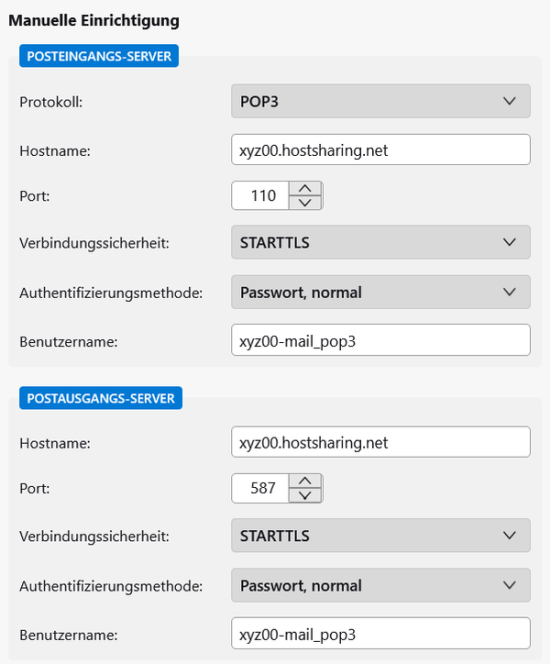The image size is (550, 664).
Task: Click the POSTAUSGANGS-SERVER section label
Action: 101,398
